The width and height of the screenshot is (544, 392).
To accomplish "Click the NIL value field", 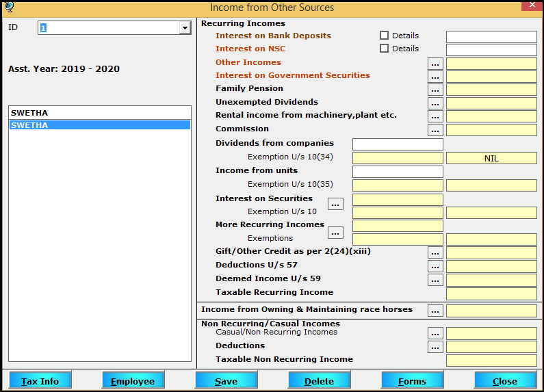I will 491,158.
